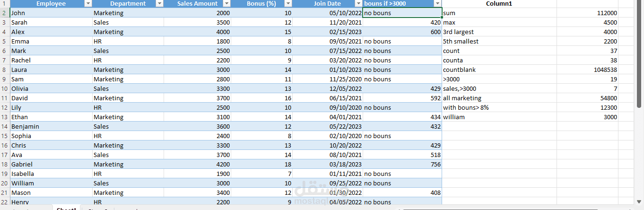Select the cell containing Alex
Image resolution: width=644 pixels, height=210 pixels.
(51, 32)
